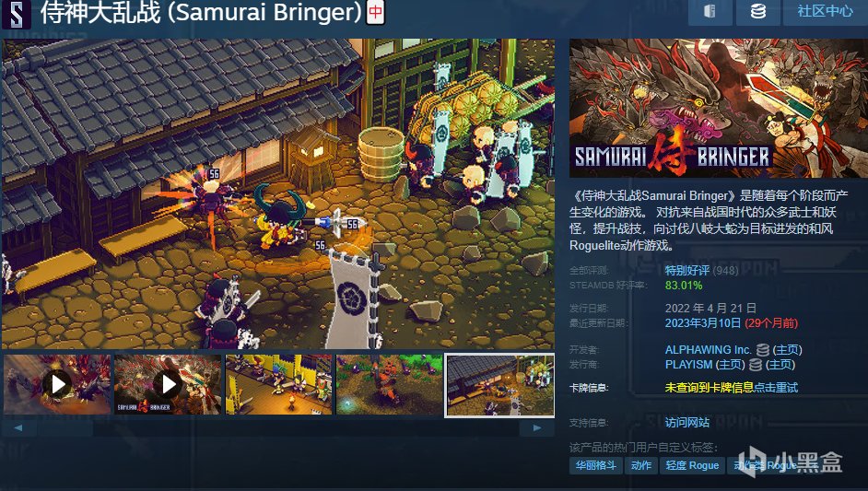The height and width of the screenshot is (491, 868).
Task: Click the screenshot strip right scroll arrow
Action: tap(537, 427)
